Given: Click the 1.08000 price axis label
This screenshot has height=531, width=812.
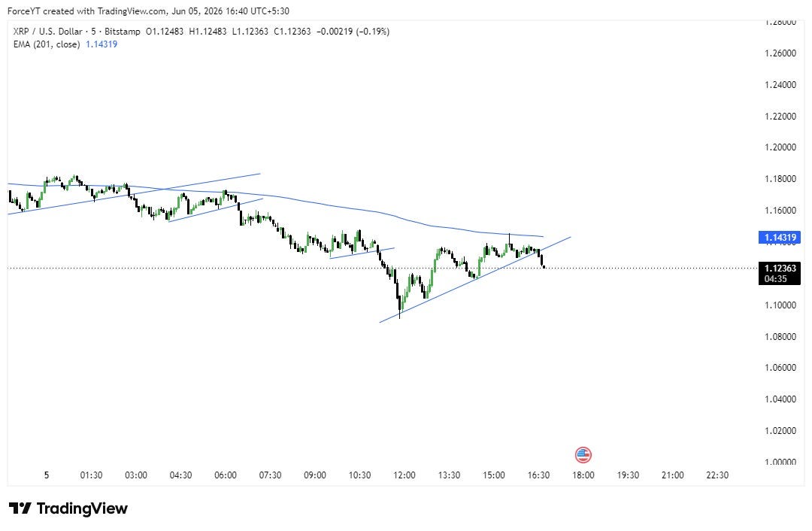Looking at the screenshot, I should (x=780, y=336).
